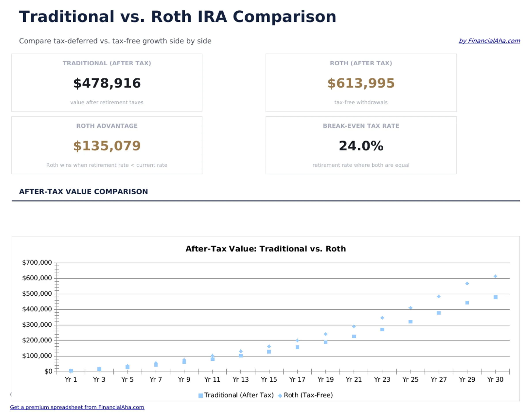Expand the Traditional (After Tax) card
This screenshot has width=530, height=420.
107,83
